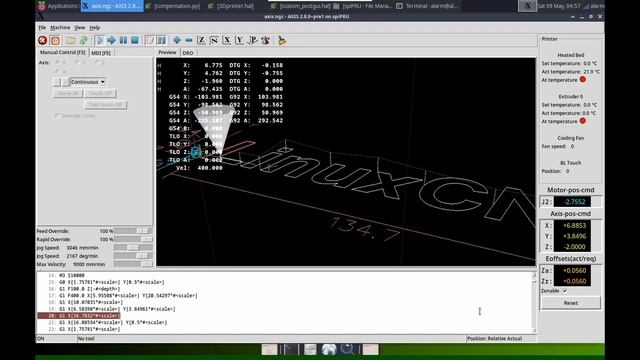
Task: Switch to custom_postgui.hal taskbar window
Action: tap(300, 6)
